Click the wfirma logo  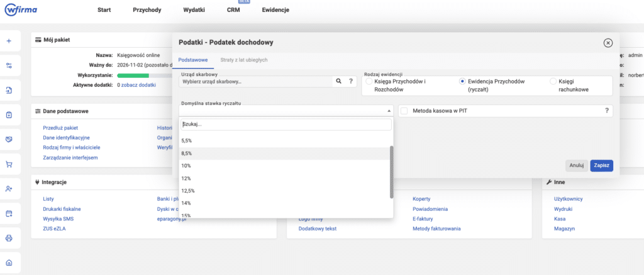21,10
